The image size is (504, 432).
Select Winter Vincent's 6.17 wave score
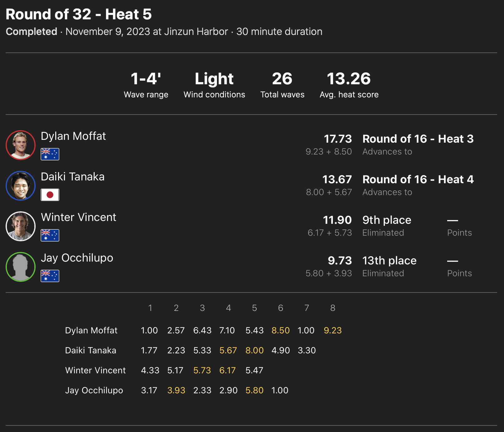227,370
